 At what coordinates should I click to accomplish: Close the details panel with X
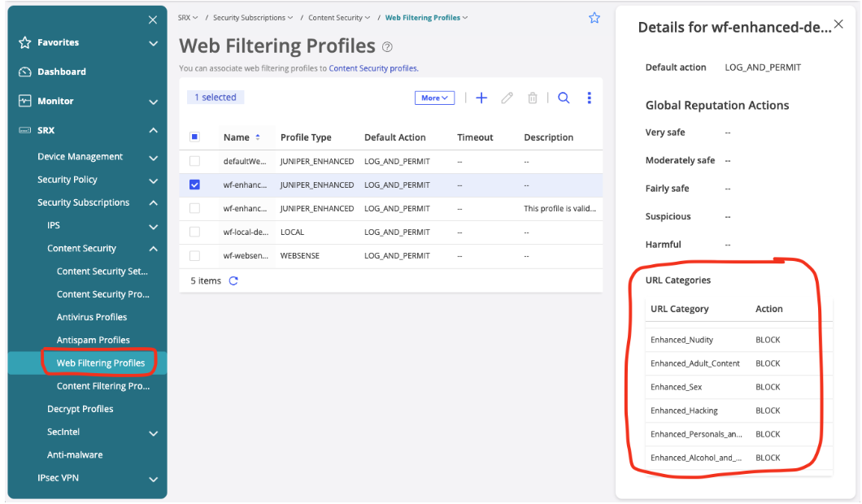tap(838, 25)
